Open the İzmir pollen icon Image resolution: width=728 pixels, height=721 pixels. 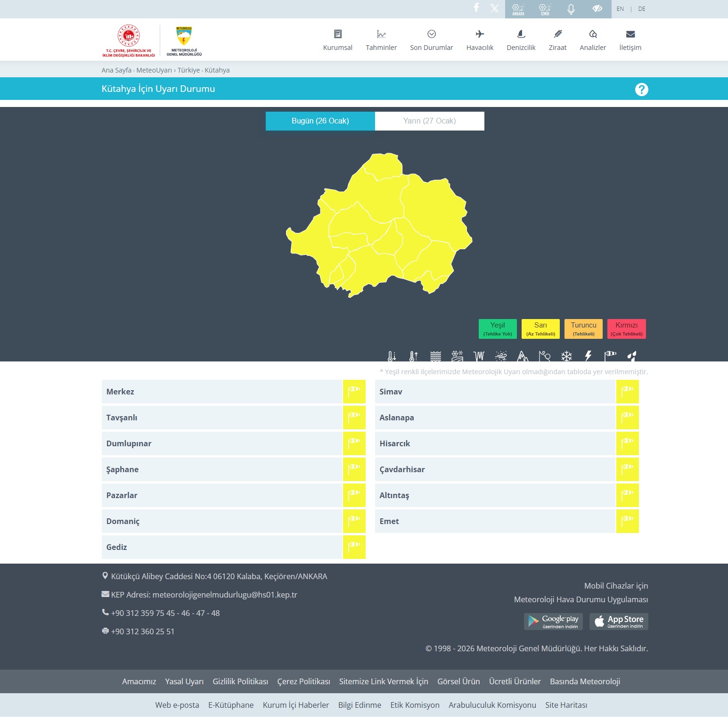pos(545,9)
